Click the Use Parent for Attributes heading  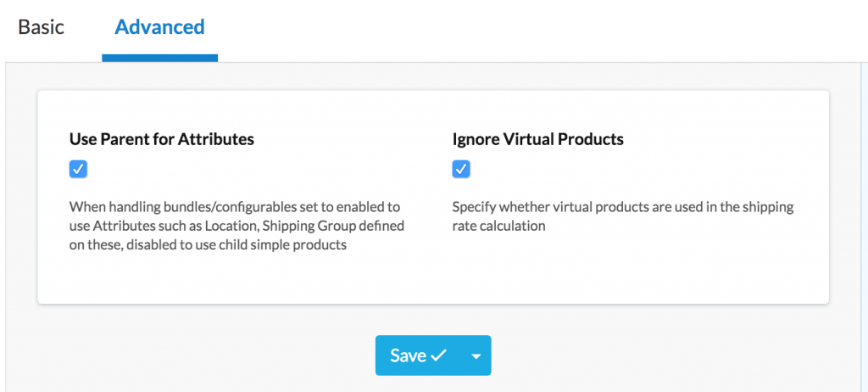[161, 139]
